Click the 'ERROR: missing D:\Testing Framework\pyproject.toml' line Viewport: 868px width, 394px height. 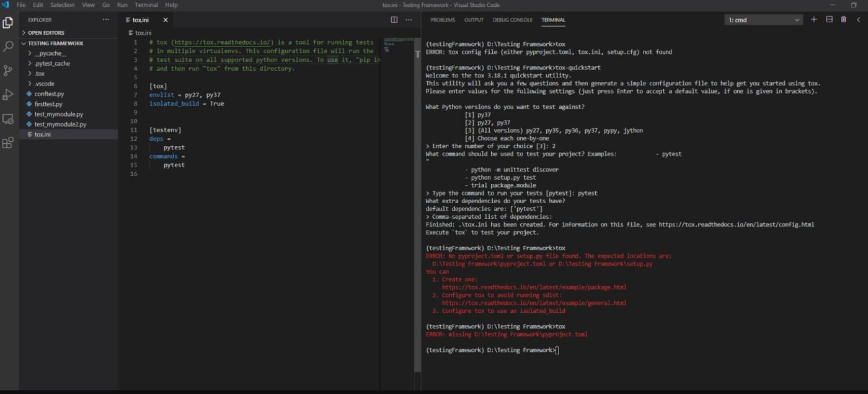coord(507,335)
